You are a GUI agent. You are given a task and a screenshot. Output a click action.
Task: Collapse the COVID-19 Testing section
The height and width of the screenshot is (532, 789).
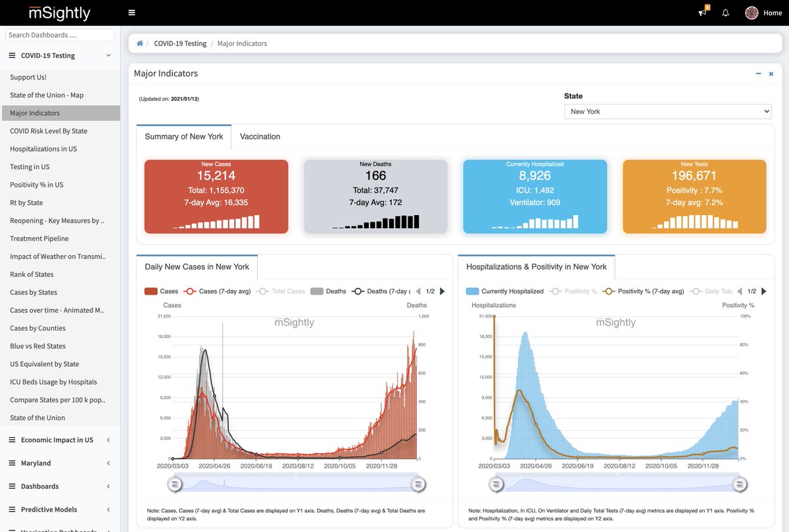point(60,56)
